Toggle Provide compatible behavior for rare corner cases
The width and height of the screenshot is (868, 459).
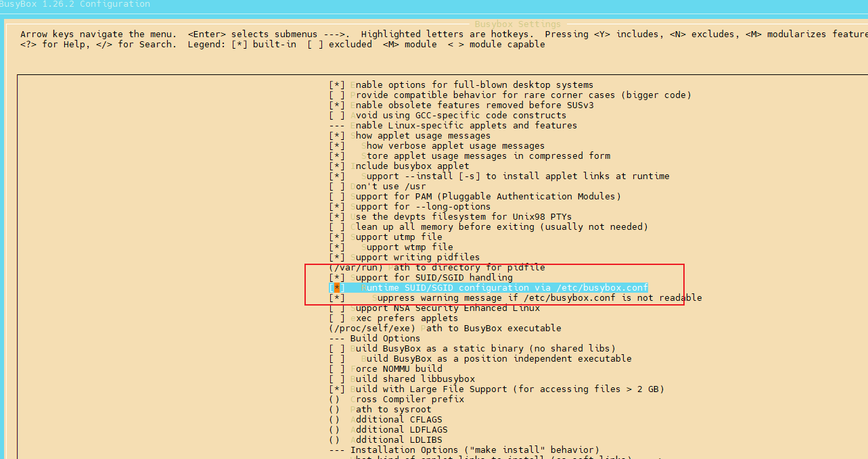click(510, 95)
